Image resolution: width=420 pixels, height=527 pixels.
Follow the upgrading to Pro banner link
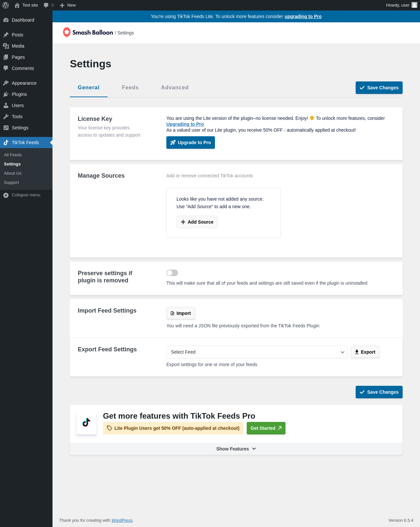point(303,16)
